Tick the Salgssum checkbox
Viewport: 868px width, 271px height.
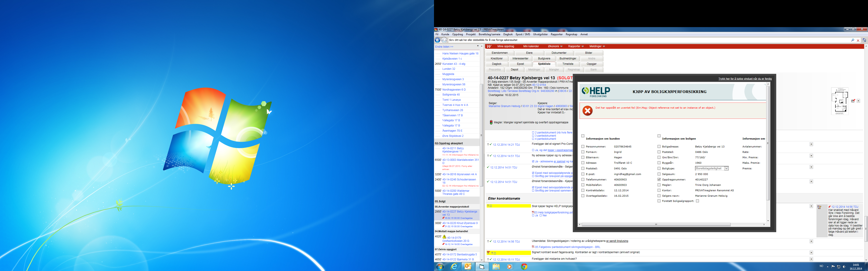pos(659,174)
